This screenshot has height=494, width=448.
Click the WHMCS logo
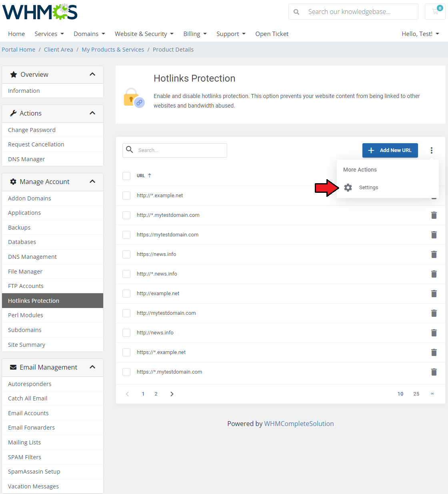click(40, 12)
